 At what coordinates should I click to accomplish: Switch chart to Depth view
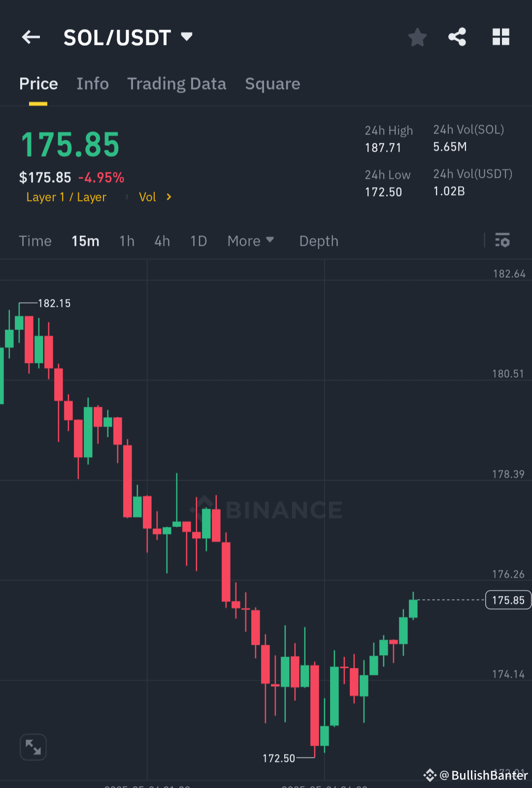318,241
